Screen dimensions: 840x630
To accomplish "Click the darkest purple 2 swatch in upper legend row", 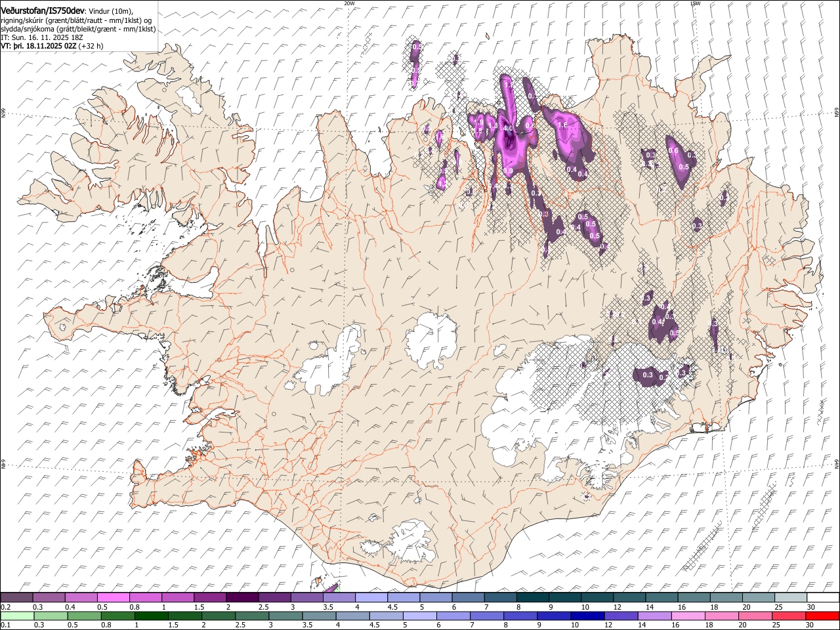I will click(242, 598).
